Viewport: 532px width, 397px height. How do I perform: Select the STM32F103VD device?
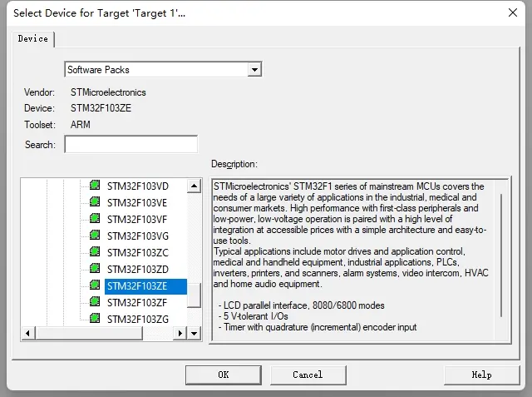tap(138, 186)
